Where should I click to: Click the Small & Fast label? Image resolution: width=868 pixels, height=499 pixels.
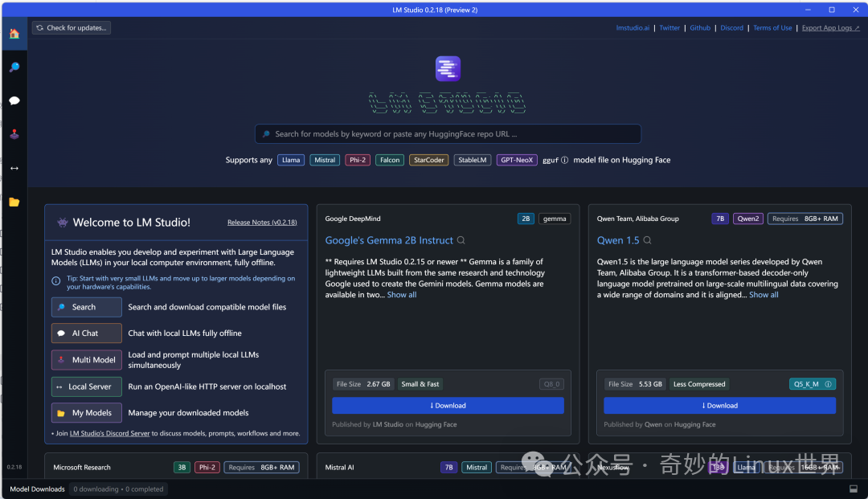pyautogui.click(x=420, y=384)
